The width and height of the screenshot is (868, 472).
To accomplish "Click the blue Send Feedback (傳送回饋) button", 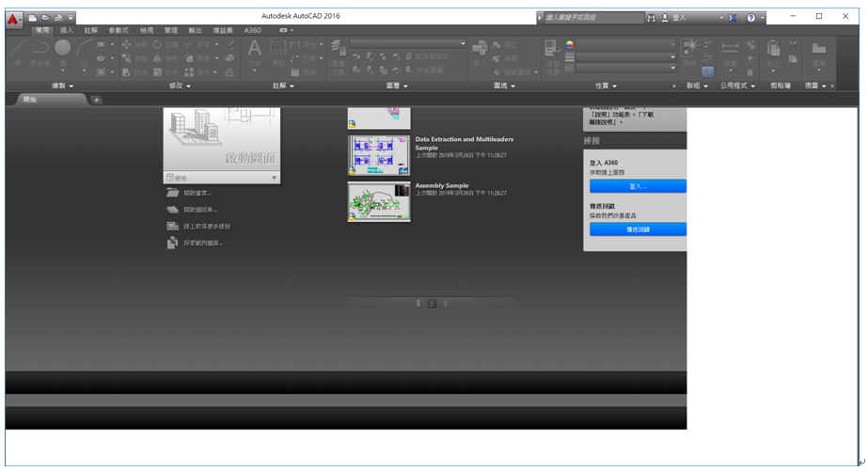I will coord(638,229).
